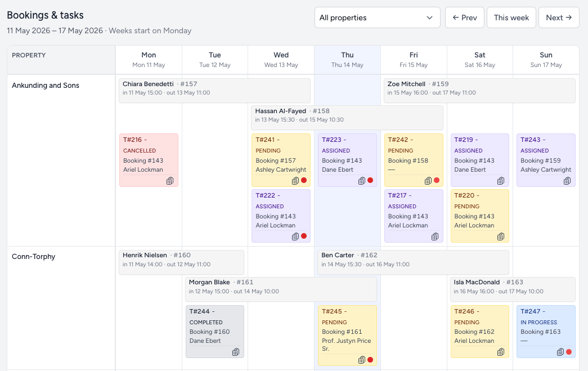Click clipboard icon on task T#246
The height and width of the screenshot is (371, 588).
501,352
